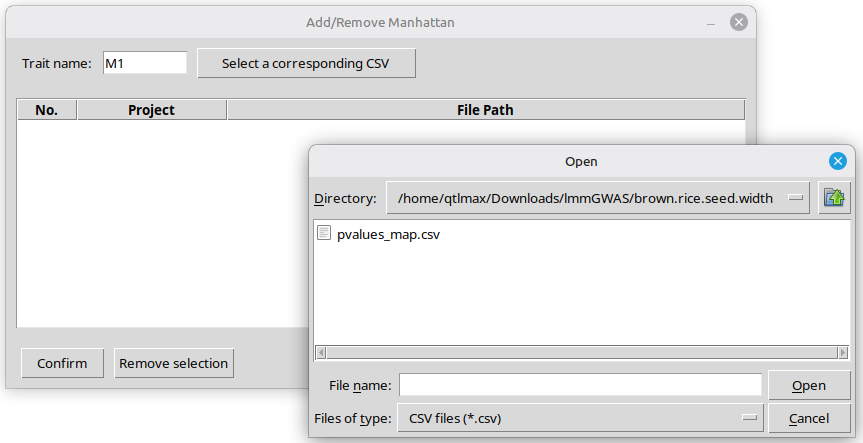Image resolution: width=863 pixels, height=443 pixels.
Task: Close the Add/Remove Manhattan window
Action: [738, 22]
